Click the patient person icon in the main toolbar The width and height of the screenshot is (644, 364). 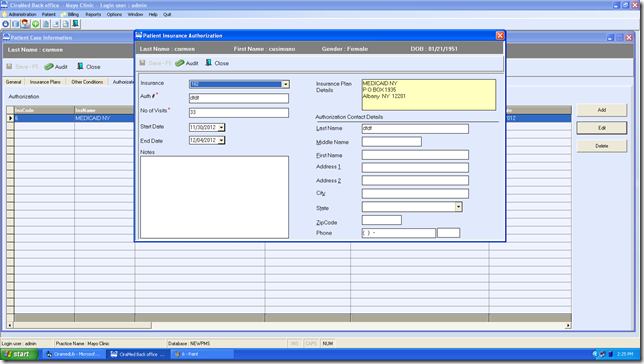[25, 24]
